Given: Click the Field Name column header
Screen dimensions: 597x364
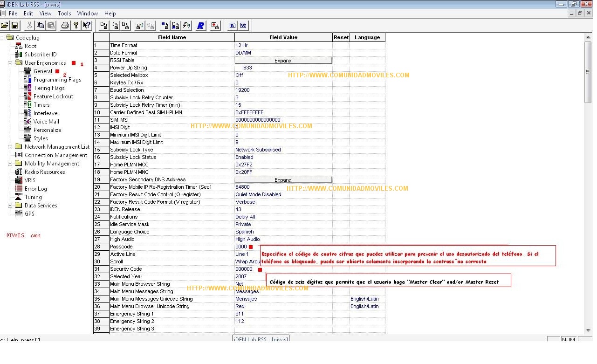Looking at the screenshot, I should coord(172,37).
